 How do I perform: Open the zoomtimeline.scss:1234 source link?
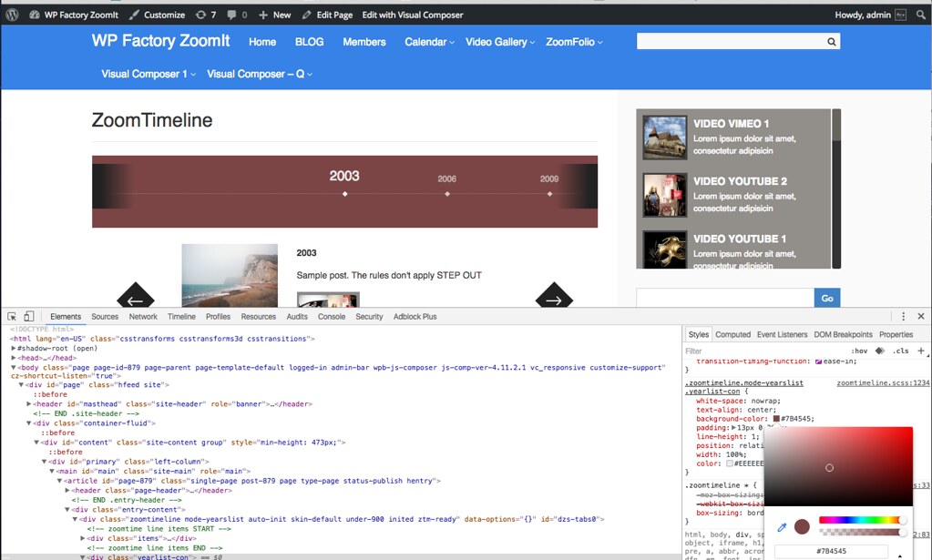[882, 383]
